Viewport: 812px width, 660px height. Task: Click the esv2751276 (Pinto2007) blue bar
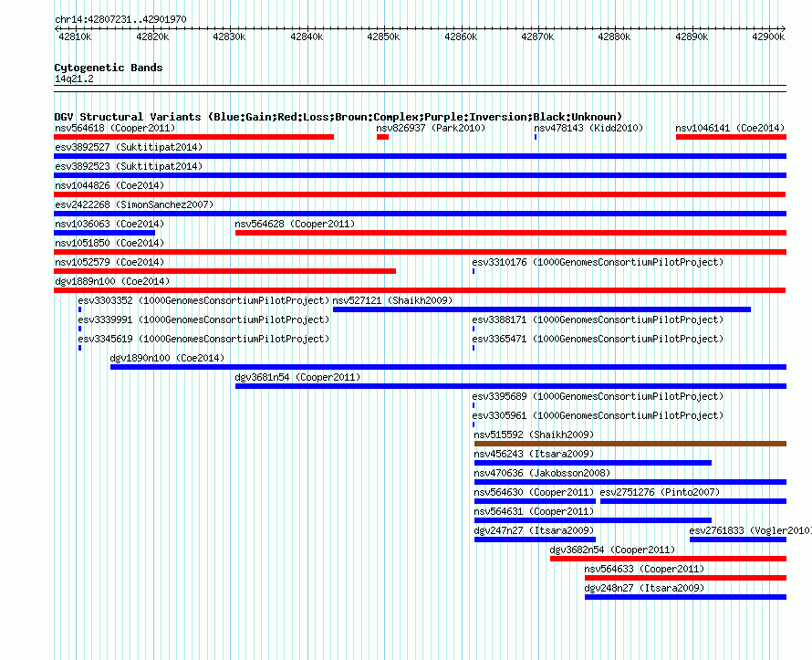coord(692,501)
